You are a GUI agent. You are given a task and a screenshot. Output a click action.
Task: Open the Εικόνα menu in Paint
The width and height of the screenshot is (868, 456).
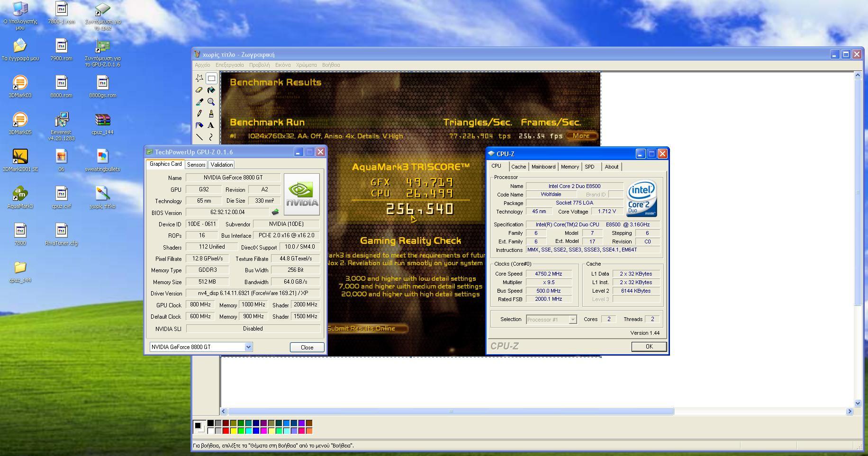[x=283, y=65]
